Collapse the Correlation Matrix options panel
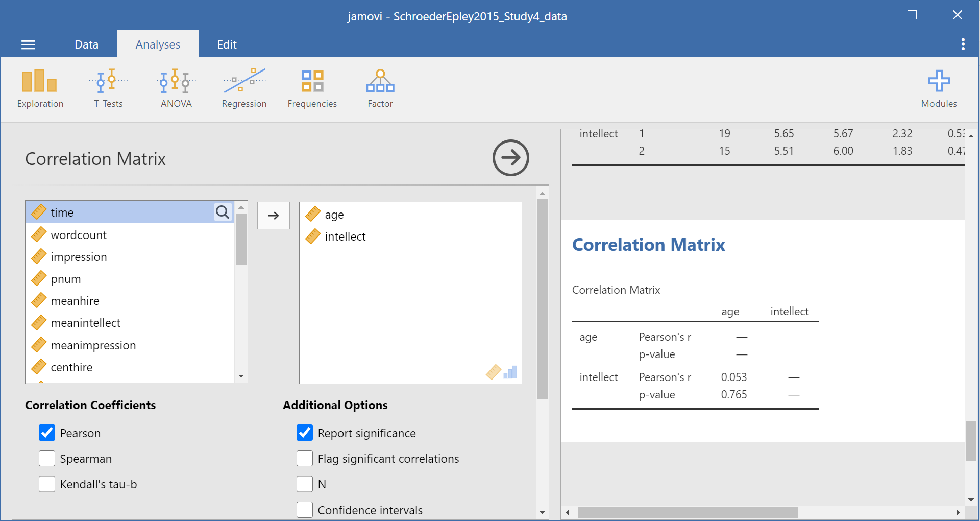Viewport: 980px width, 521px height. coord(510,158)
